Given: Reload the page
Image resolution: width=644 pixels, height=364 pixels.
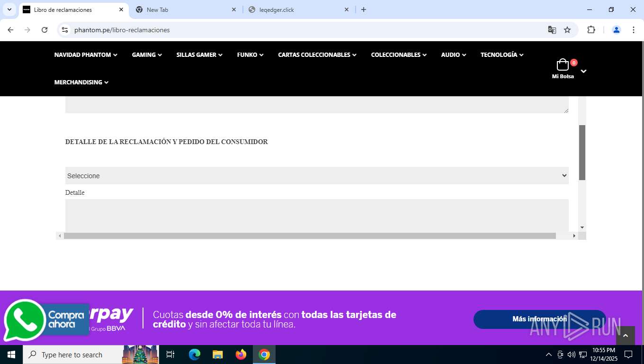Looking at the screenshot, I should pos(45,30).
